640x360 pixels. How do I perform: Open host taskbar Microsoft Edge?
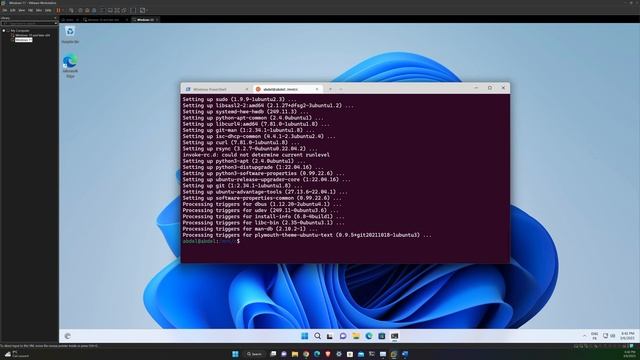[x=317, y=354]
